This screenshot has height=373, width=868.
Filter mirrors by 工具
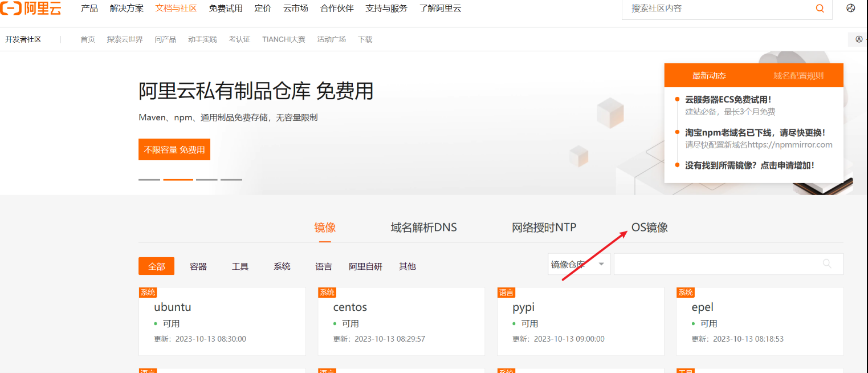241,266
